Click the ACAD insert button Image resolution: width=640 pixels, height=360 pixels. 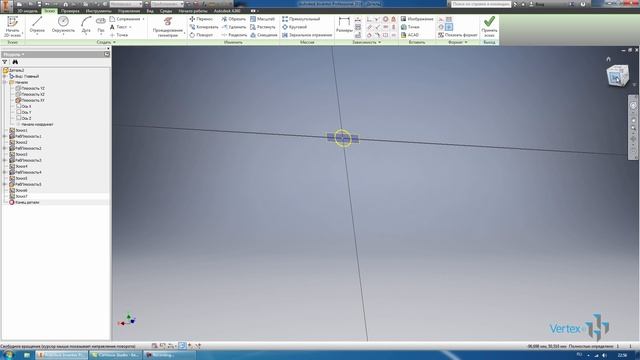pyautogui.click(x=410, y=35)
